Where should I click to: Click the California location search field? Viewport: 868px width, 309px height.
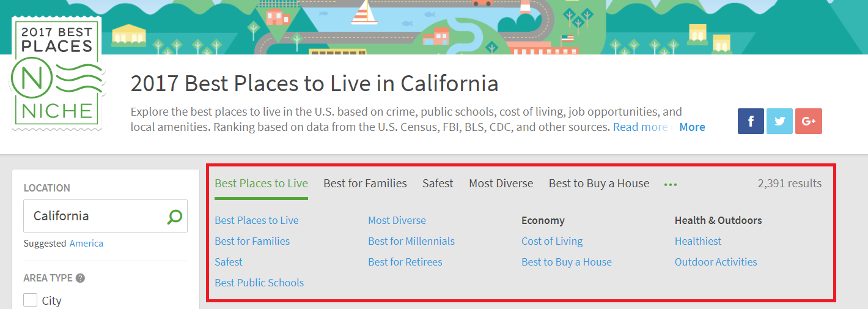[95, 216]
